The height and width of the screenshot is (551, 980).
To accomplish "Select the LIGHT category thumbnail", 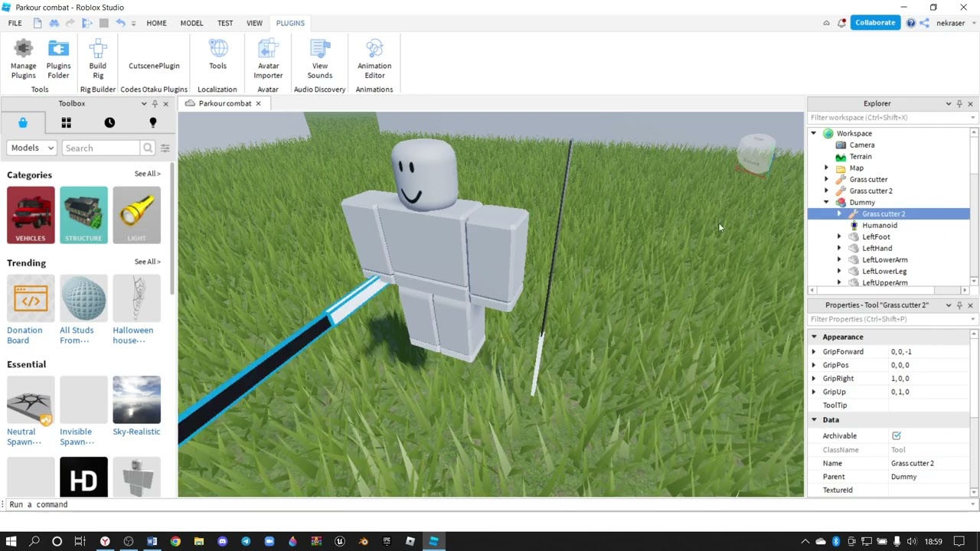I will pyautogui.click(x=136, y=215).
